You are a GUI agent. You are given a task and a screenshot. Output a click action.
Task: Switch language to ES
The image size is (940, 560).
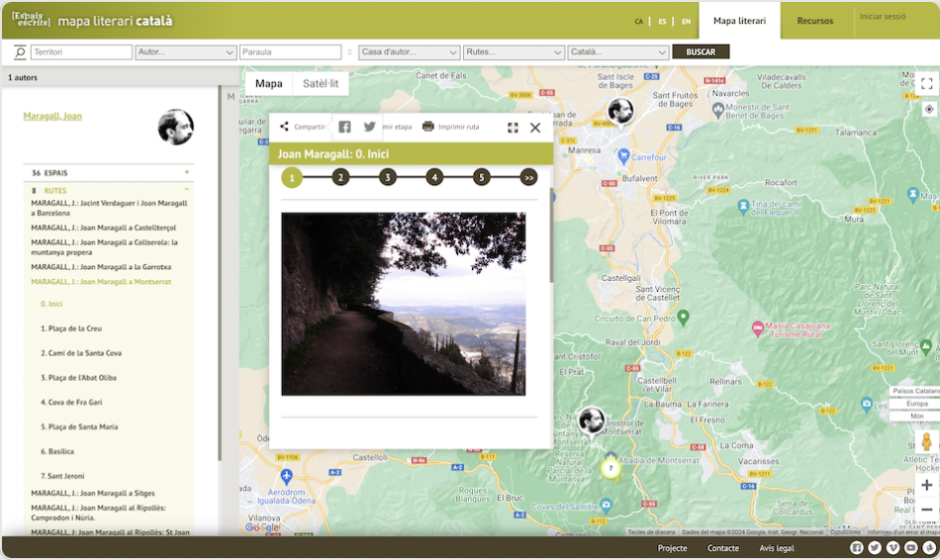662,22
